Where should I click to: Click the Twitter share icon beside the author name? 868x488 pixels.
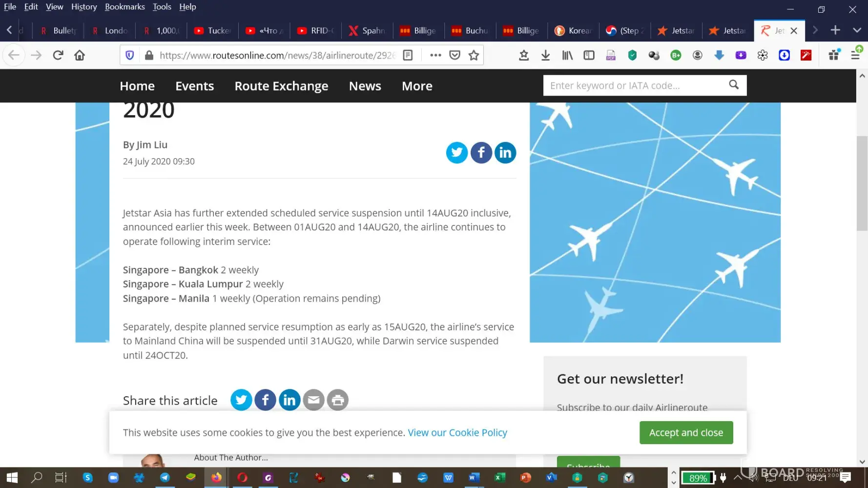click(x=456, y=153)
